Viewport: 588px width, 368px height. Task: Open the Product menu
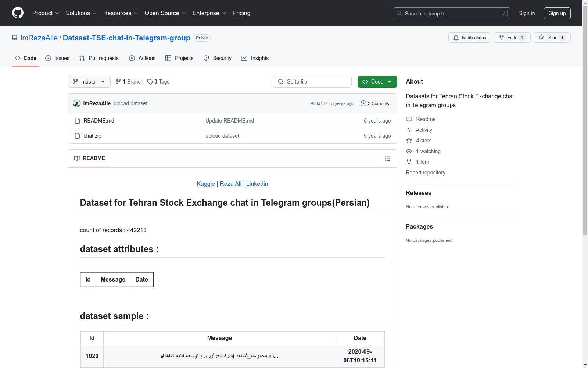coord(46,13)
